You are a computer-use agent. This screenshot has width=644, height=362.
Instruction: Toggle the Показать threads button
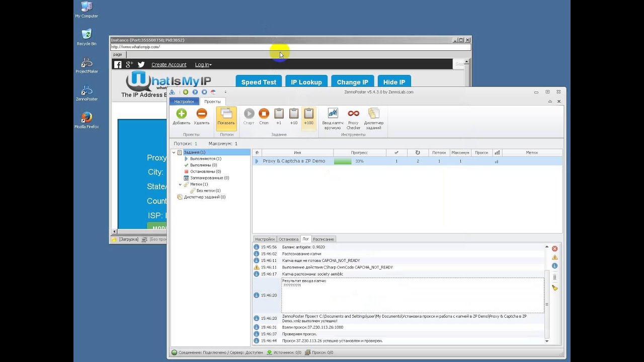pos(226,118)
